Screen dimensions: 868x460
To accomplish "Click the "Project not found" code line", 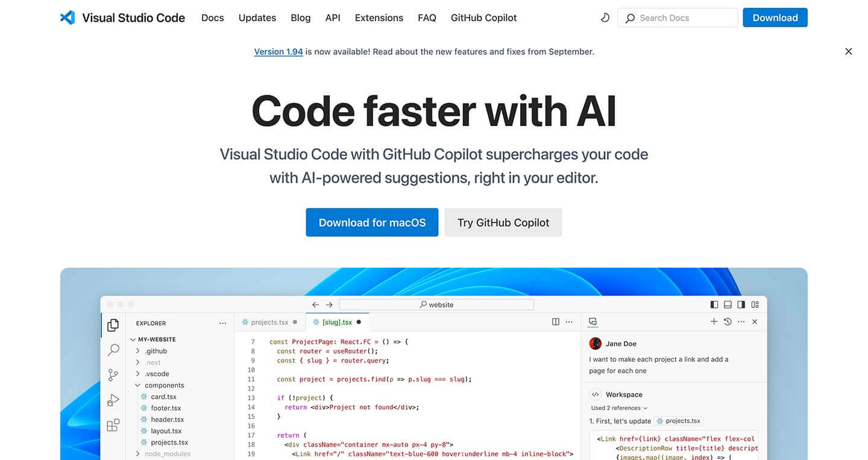I will pyautogui.click(x=352, y=407).
